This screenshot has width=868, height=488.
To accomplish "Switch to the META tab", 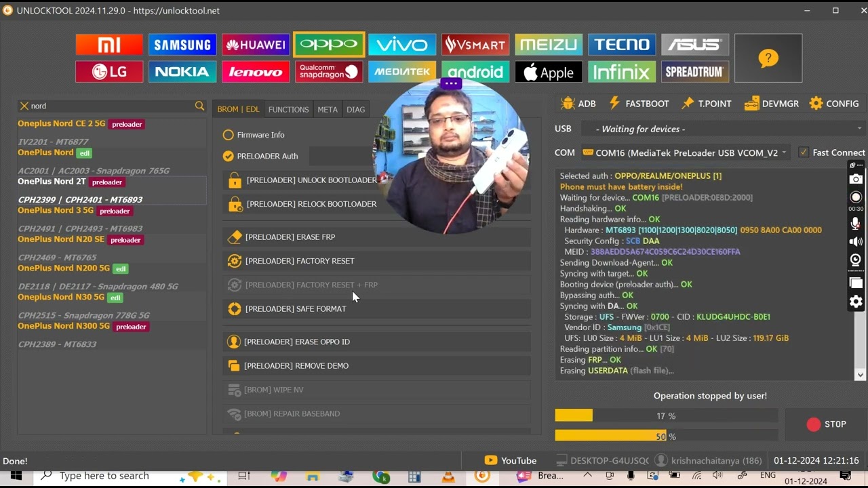I will coord(328,109).
